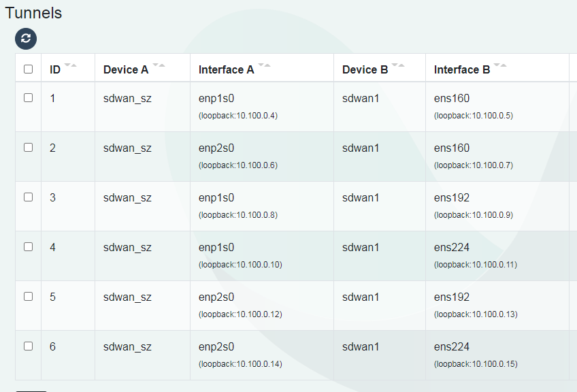Refresh the Tunnels table

(x=25, y=39)
